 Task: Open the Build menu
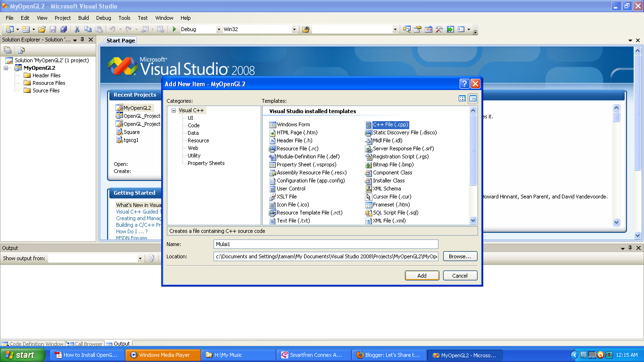83,18
